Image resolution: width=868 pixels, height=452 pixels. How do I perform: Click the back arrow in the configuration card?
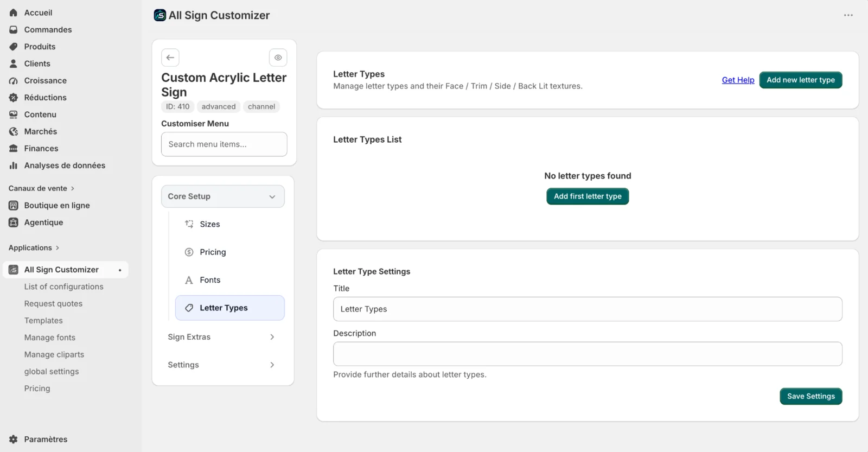click(x=170, y=58)
